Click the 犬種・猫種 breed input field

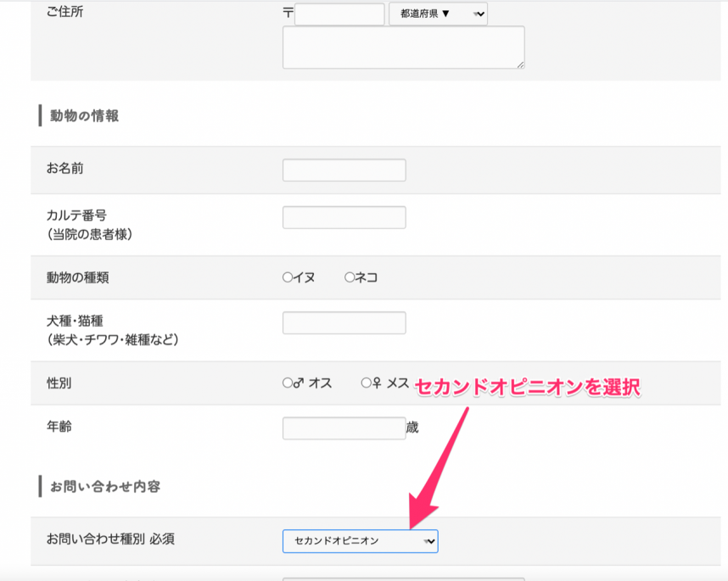click(x=344, y=323)
